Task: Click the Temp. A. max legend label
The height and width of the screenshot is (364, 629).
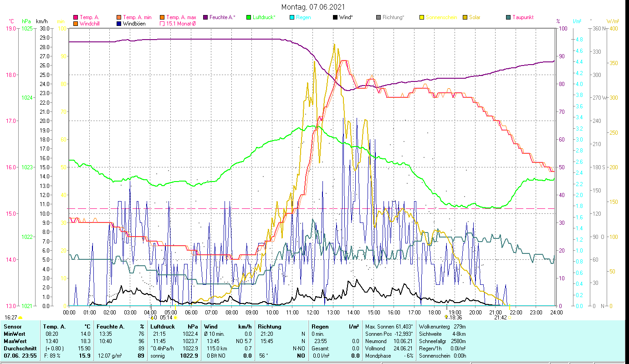Action: point(181,17)
